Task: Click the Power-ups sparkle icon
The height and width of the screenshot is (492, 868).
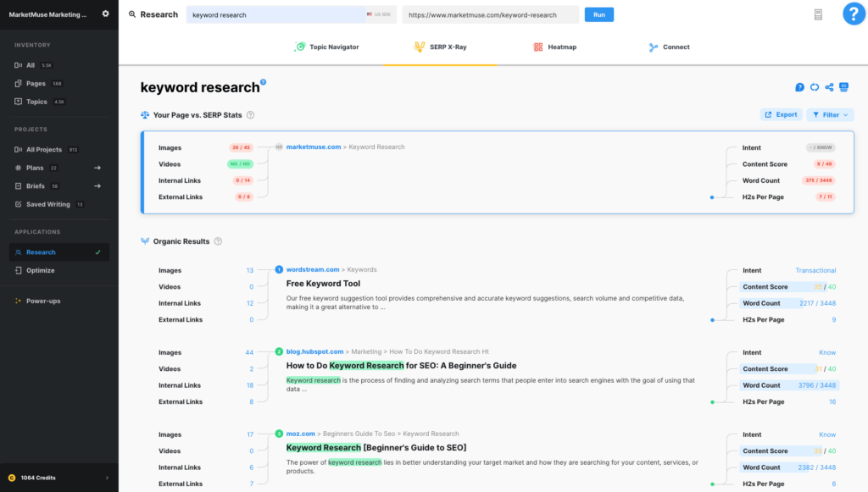Action: point(19,301)
